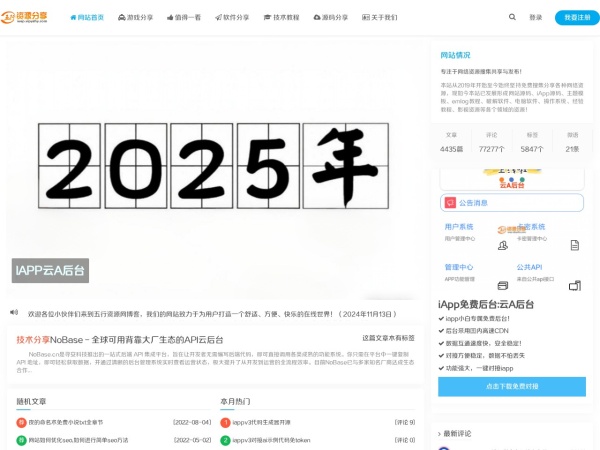Click the orange icon of first random article
The width and height of the screenshot is (600, 450).
click(21, 422)
